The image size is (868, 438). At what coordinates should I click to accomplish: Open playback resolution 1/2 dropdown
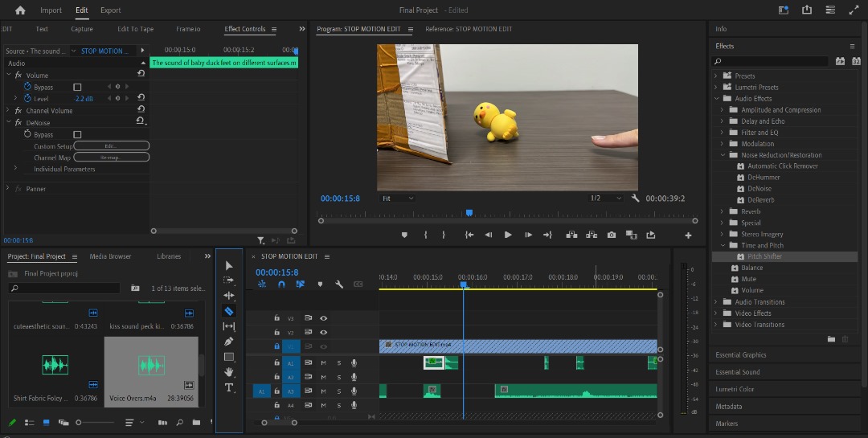(606, 199)
